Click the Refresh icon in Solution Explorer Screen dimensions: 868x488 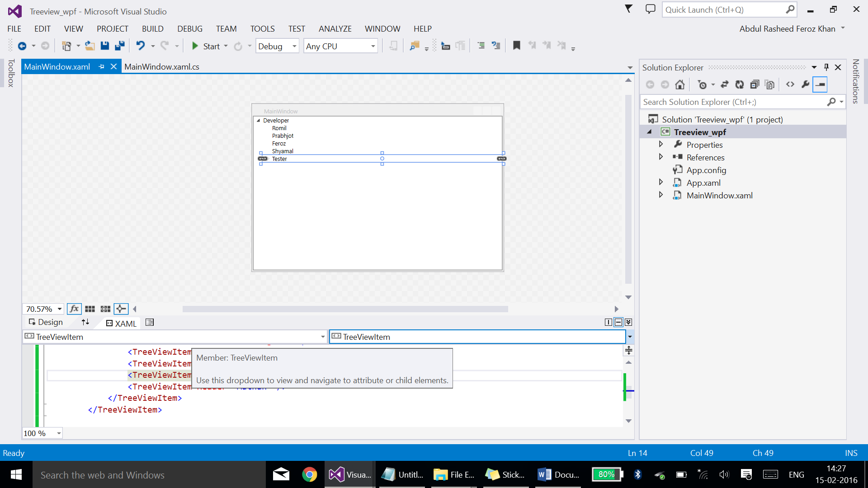(740, 84)
